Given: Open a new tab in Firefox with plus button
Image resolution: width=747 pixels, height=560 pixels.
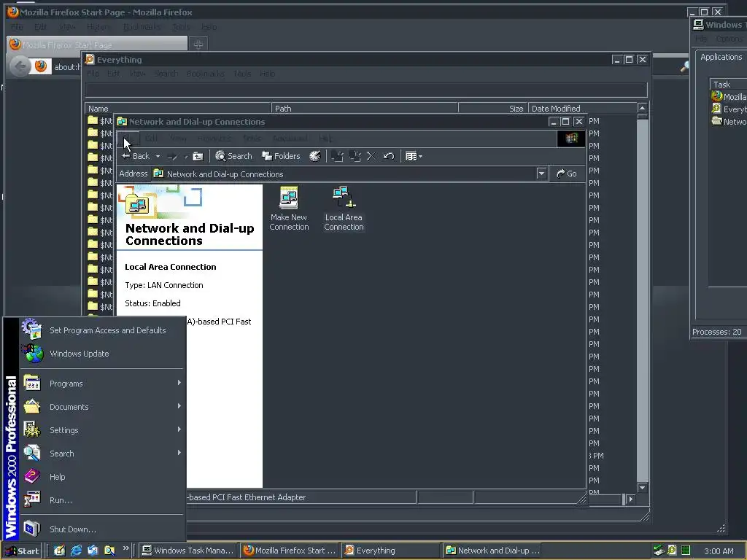Looking at the screenshot, I should pyautogui.click(x=198, y=44).
